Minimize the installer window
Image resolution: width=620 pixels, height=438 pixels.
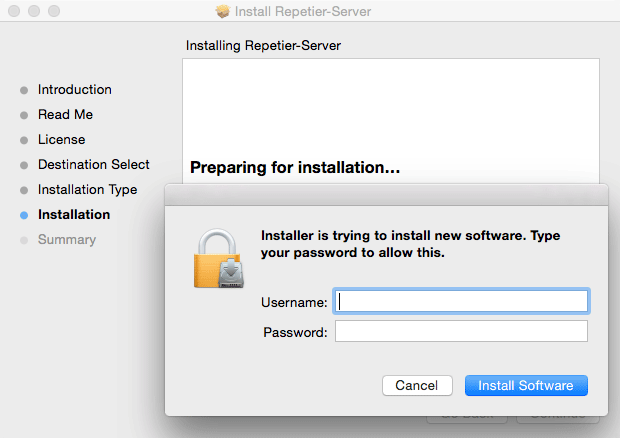32,12
